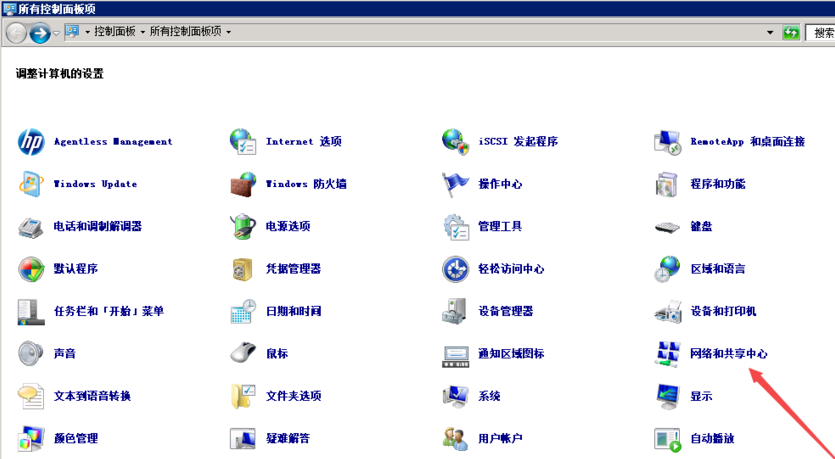Go forward with the blue forward arrow

coord(40,34)
